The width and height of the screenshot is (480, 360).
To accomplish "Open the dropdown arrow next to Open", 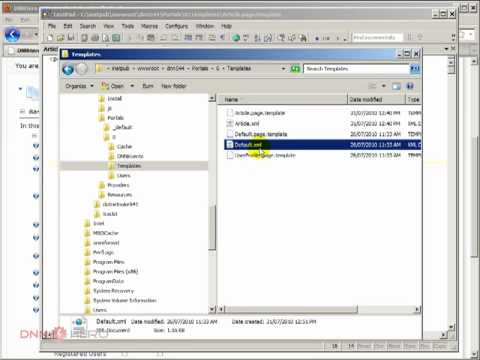I will coord(132,86).
